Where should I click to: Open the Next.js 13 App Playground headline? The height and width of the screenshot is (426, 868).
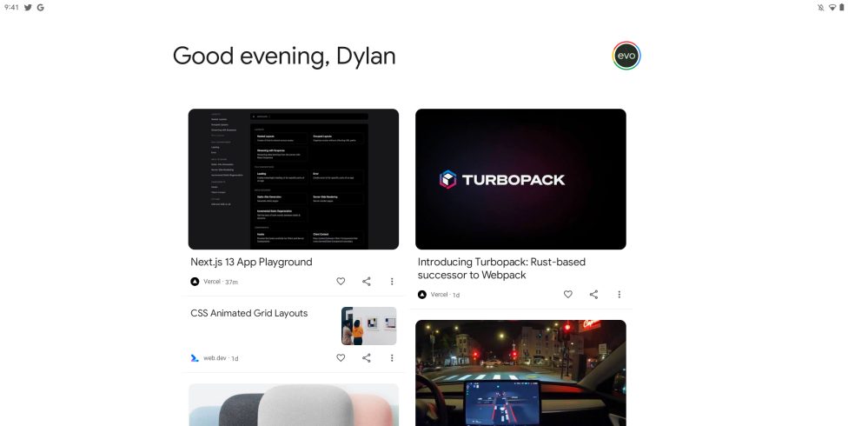(x=251, y=262)
